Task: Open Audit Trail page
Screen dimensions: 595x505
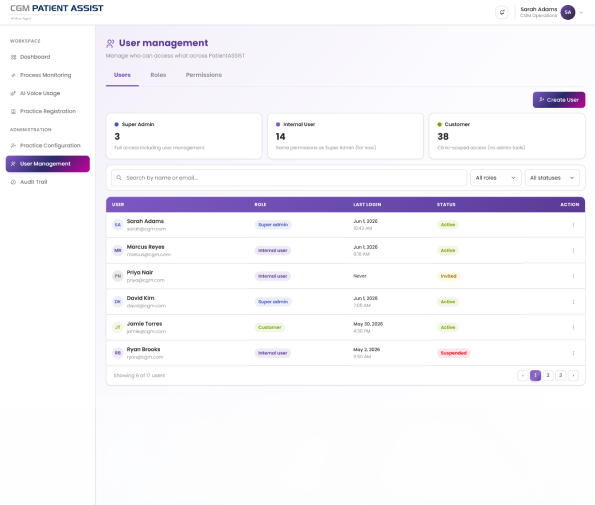Action: coord(47,182)
